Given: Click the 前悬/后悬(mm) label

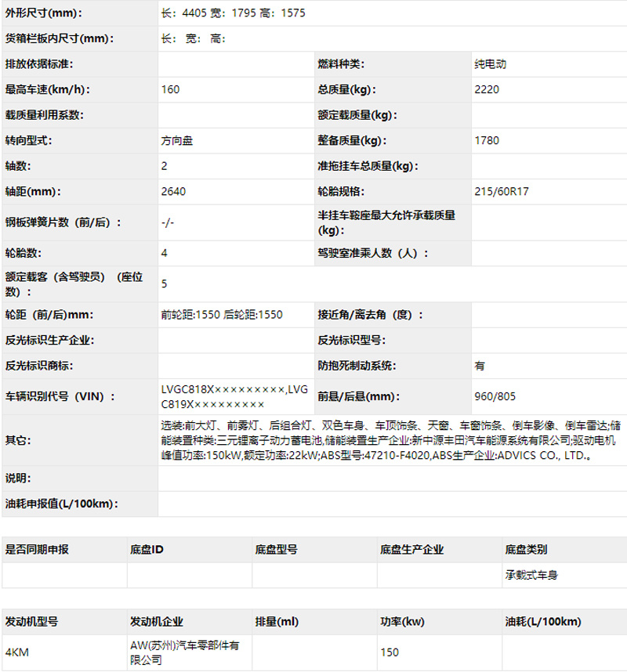Looking at the screenshot, I should pyautogui.click(x=358, y=396).
